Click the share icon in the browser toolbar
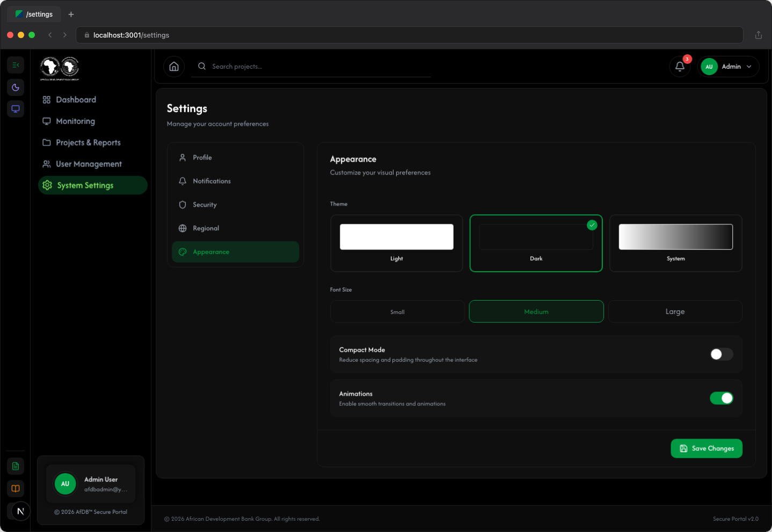 [x=759, y=35]
